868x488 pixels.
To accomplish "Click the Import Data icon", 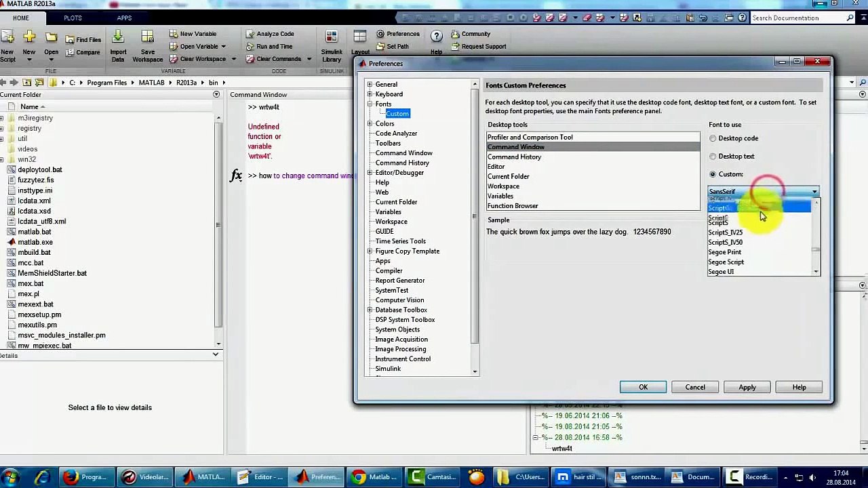I will tap(118, 37).
